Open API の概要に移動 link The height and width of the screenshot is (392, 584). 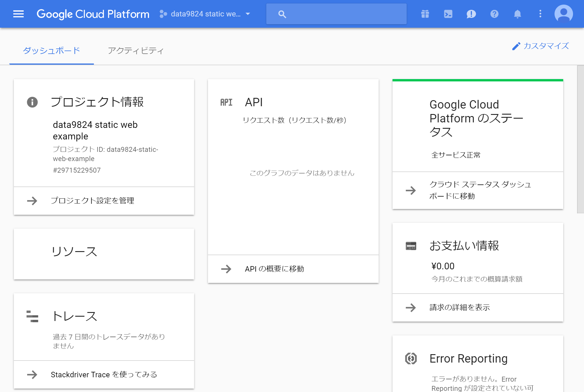tap(274, 269)
